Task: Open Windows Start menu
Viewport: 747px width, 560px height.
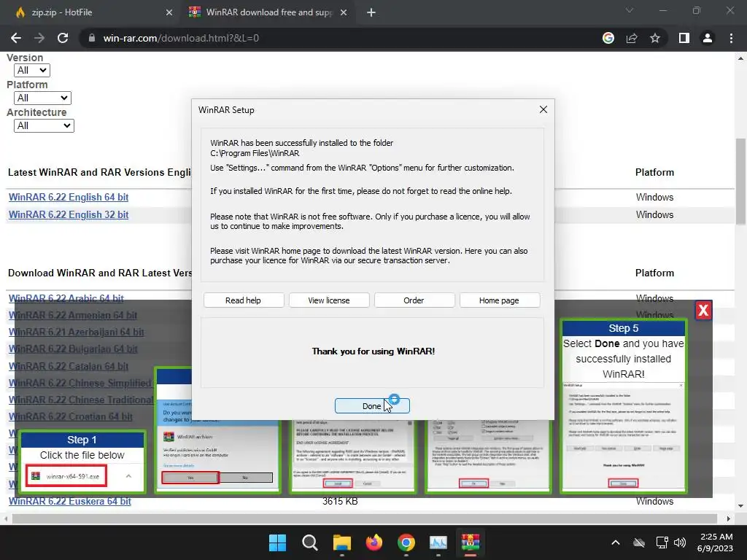Action: 278,542
